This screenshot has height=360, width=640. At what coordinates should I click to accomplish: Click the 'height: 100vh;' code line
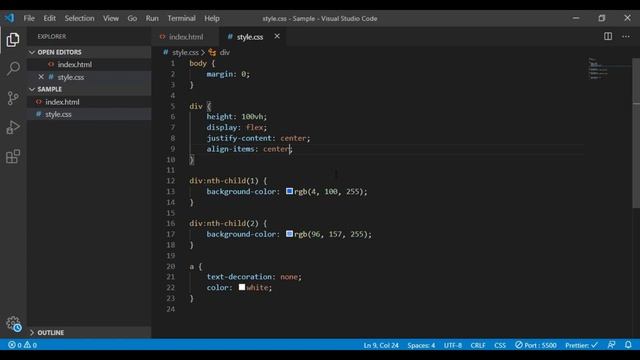237,117
